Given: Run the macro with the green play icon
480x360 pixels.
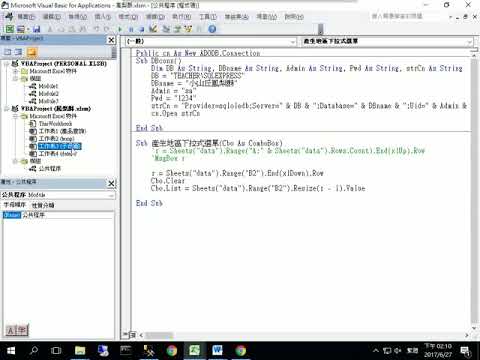Looking at the screenshot, I should click(x=120, y=29).
